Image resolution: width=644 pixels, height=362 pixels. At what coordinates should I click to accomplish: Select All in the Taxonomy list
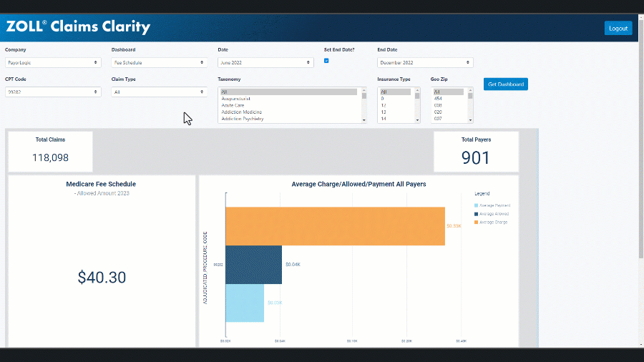(x=289, y=92)
